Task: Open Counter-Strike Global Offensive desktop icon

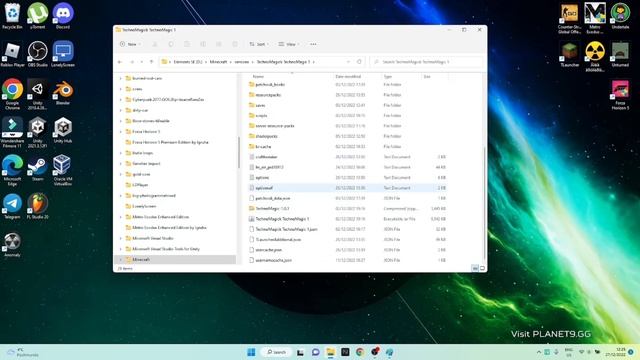Action: (569, 18)
